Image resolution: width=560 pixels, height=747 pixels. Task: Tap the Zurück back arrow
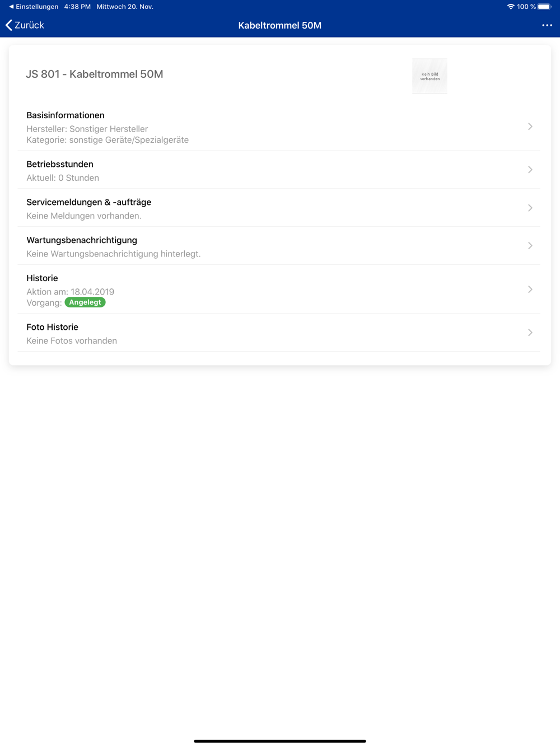pos(9,25)
